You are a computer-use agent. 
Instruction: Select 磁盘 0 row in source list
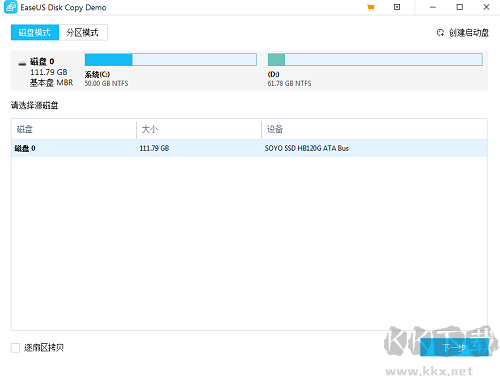[x=249, y=148]
